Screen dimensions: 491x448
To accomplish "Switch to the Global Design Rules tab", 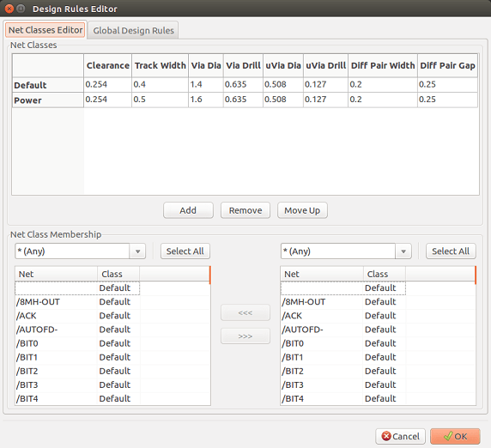I will point(133,30).
